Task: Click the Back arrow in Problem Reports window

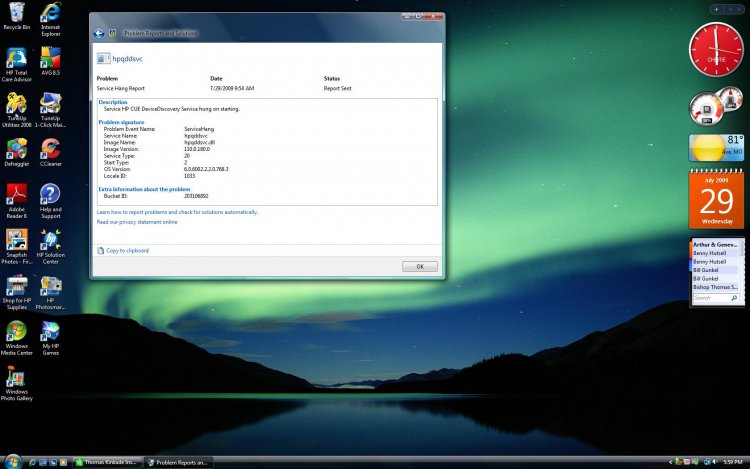Action: click(x=99, y=33)
